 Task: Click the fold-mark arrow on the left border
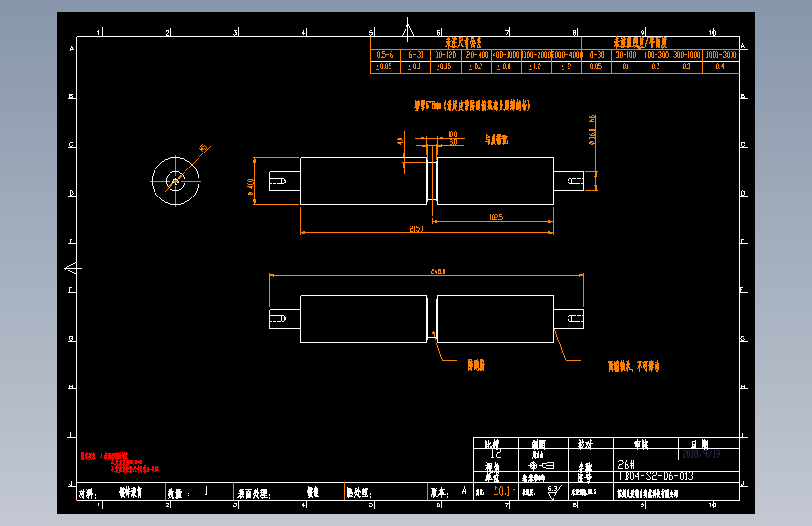(73, 269)
